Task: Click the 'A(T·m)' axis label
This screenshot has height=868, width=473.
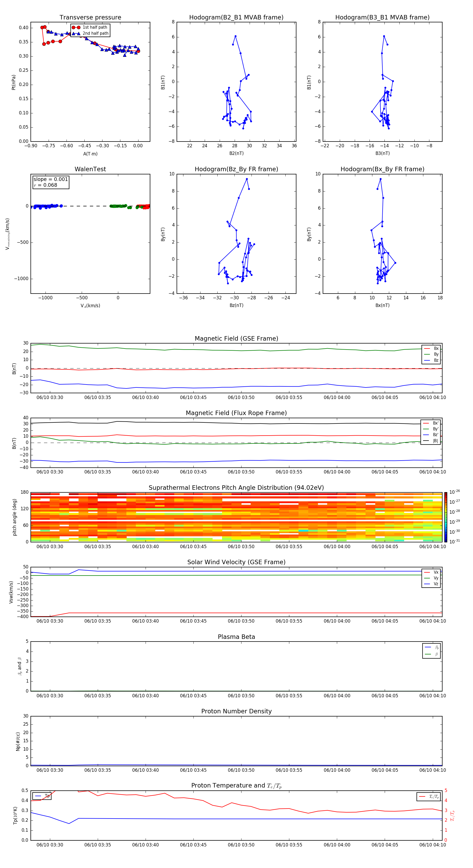Action: [90, 154]
